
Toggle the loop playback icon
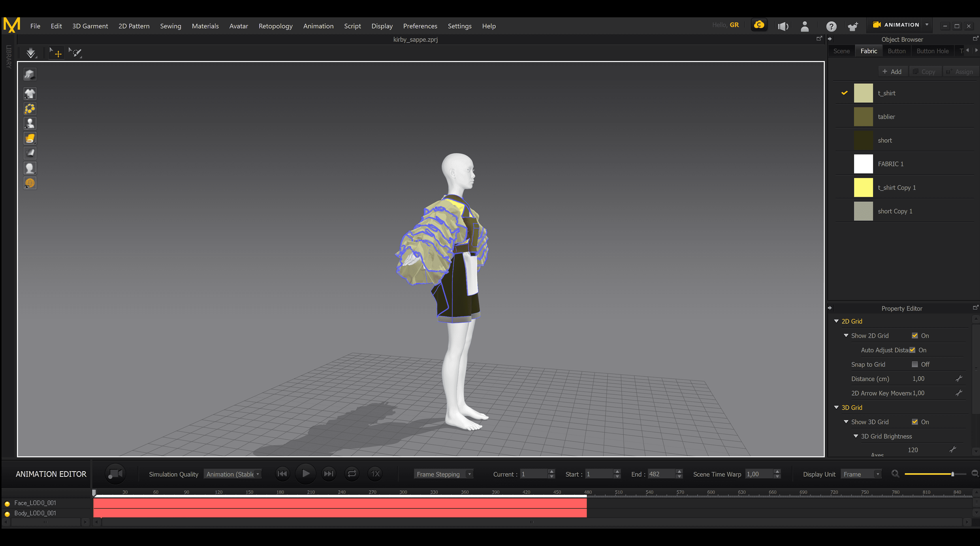pyautogui.click(x=351, y=473)
